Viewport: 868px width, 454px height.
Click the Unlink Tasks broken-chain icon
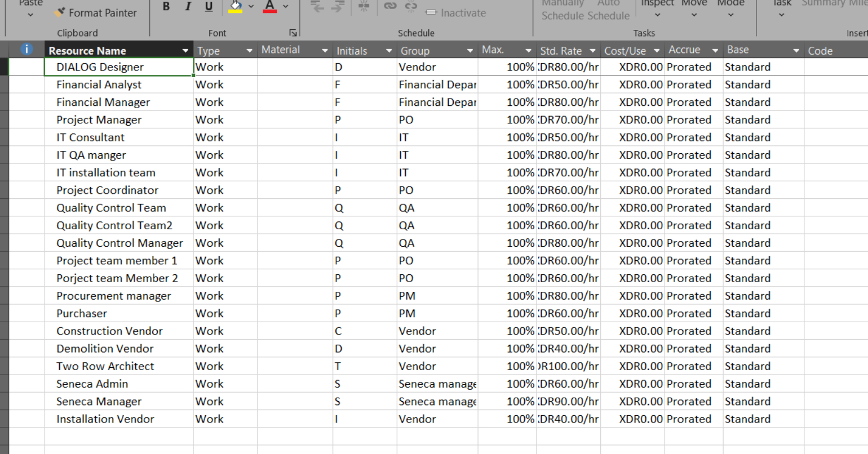pyautogui.click(x=411, y=7)
